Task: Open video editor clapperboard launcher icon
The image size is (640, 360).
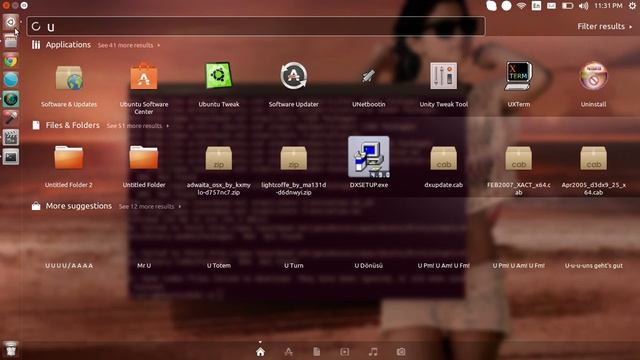Action: (x=11, y=138)
